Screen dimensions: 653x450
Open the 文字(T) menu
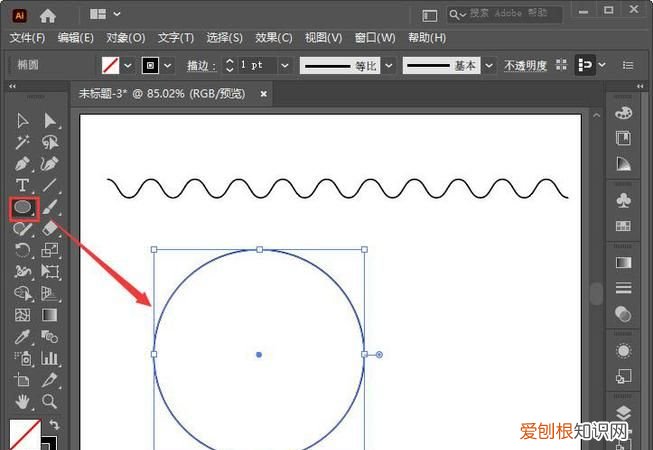click(x=176, y=38)
